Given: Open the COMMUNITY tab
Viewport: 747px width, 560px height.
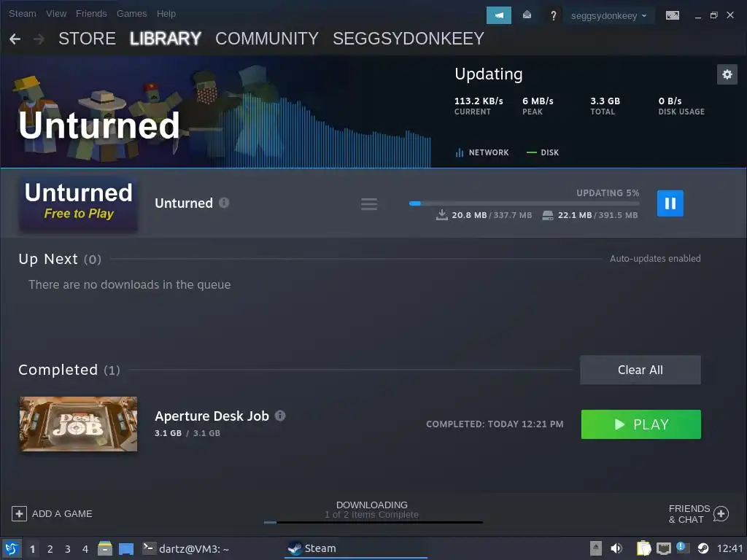Looking at the screenshot, I should tap(267, 39).
